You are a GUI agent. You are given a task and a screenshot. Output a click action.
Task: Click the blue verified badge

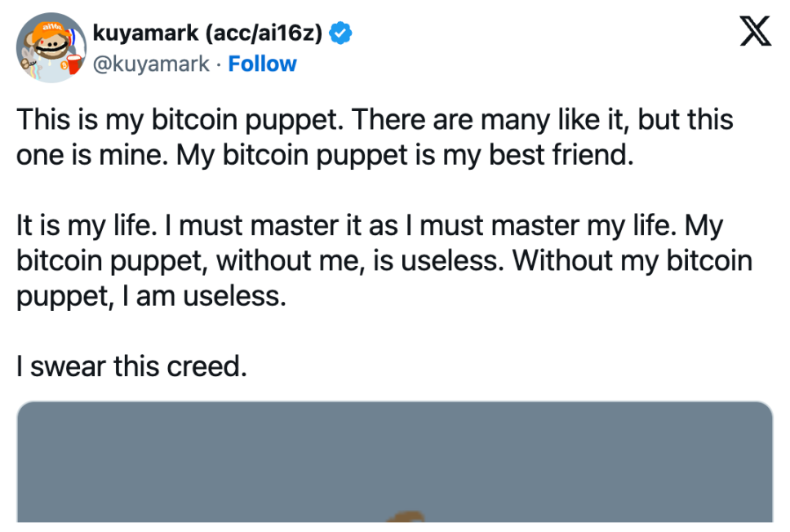341,33
